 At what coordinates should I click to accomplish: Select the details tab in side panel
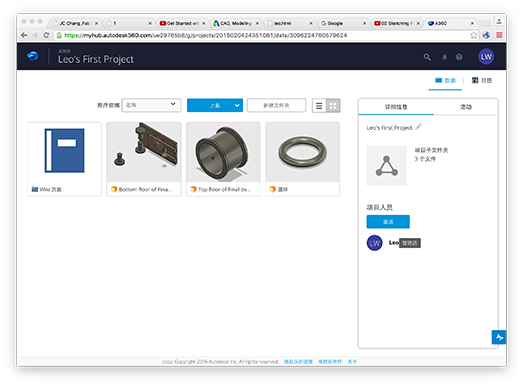[x=396, y=107]
